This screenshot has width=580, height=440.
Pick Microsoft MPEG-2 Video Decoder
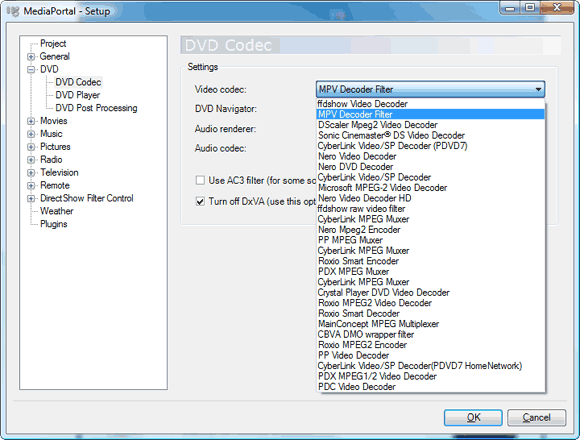click(431, 188)
